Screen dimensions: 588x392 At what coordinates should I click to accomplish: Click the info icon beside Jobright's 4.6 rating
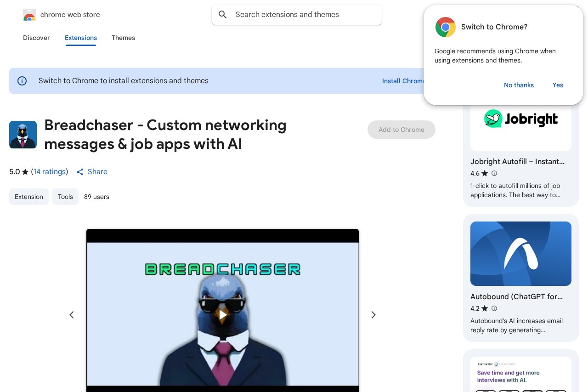point(494,173)
